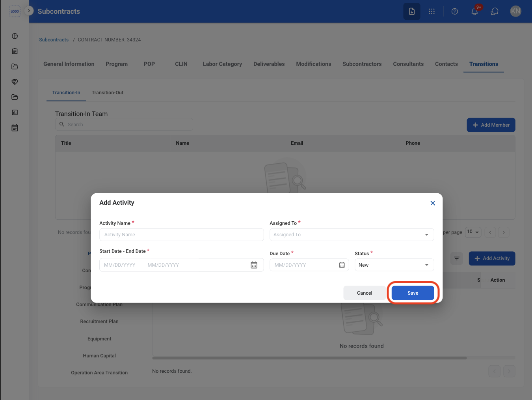Click the filter icon beside Add Activity
The height and width of the screenshot is (400, 532).
point(457,258)
